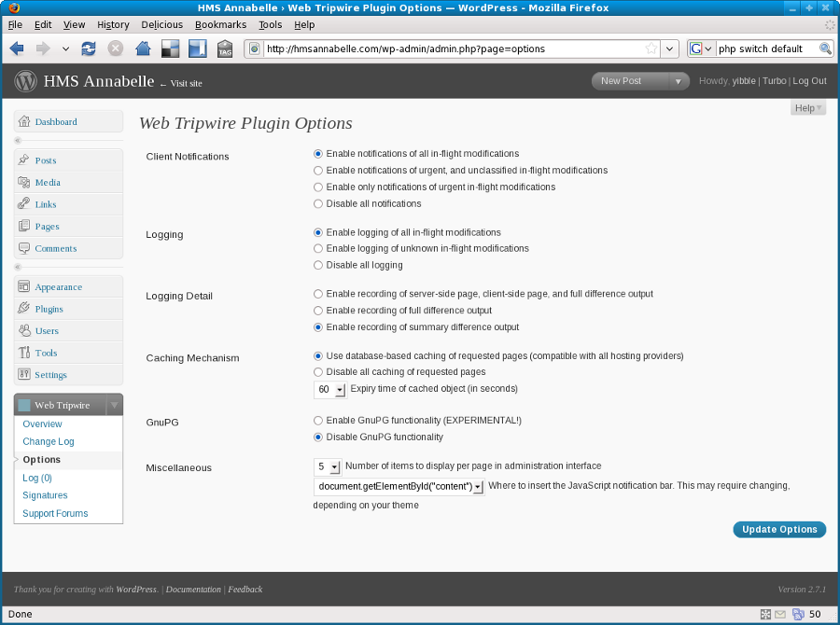Select Disable all logging
The image size is (840, 625).
coord(318,265)
